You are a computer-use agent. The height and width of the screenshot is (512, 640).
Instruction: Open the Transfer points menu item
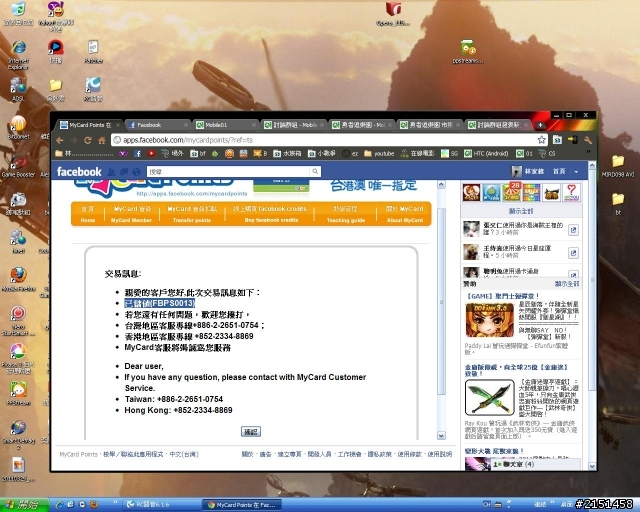(192, 214)
